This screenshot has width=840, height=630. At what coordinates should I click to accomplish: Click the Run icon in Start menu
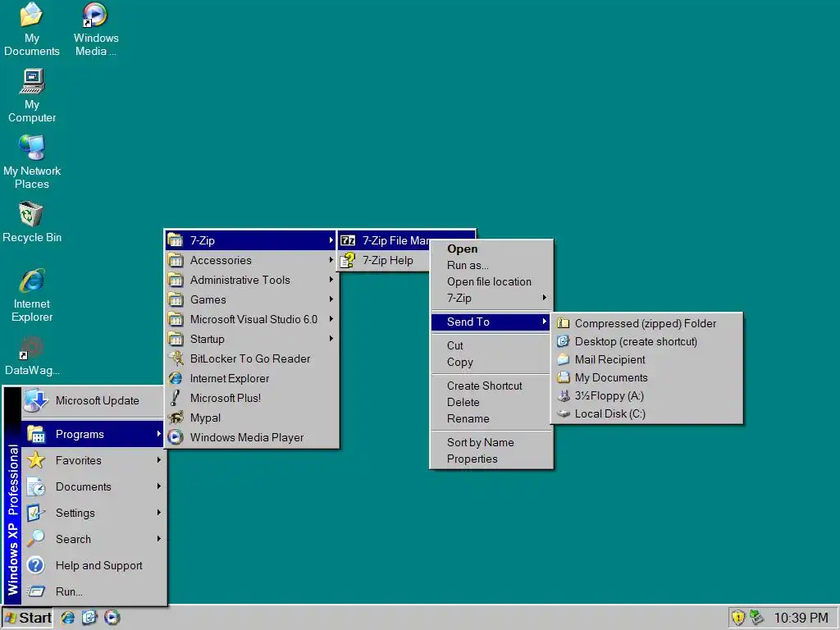36,591
